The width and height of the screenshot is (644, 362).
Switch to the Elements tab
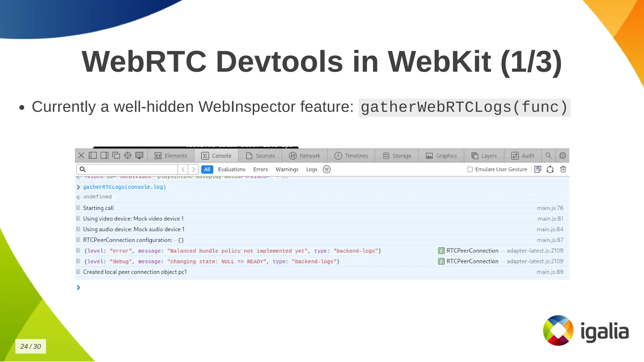[171, 156]
